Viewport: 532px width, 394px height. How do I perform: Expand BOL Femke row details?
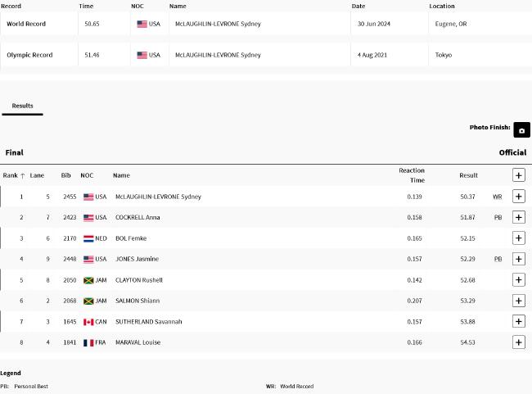[x=518, y=238]
